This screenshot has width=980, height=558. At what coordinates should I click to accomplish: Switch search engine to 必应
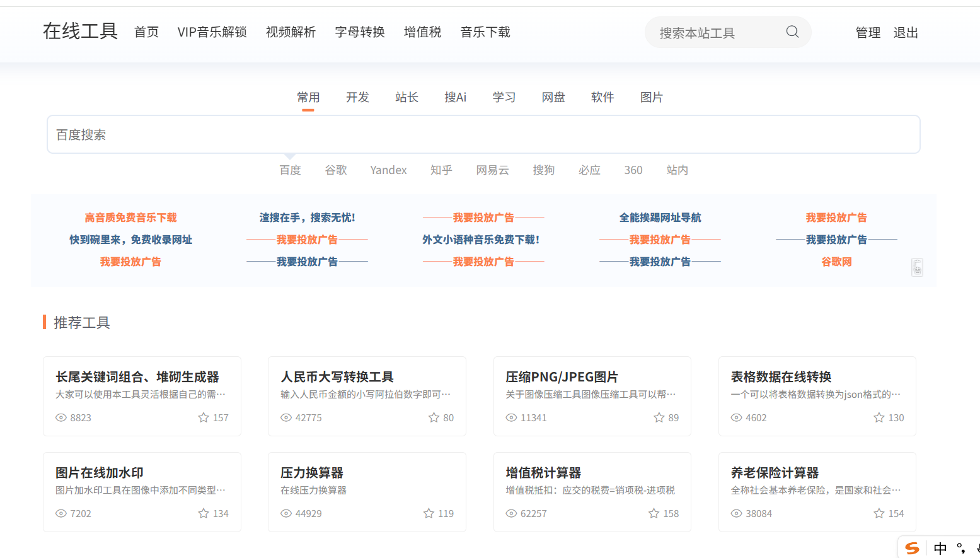click(589, 170)
